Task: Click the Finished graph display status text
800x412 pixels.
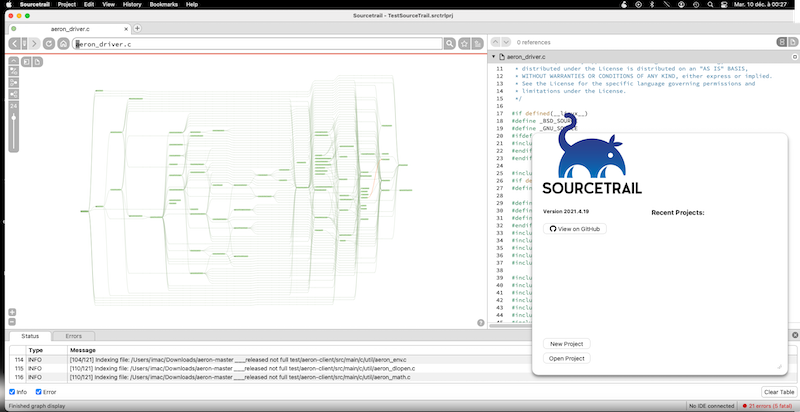Action: (37, 406)
